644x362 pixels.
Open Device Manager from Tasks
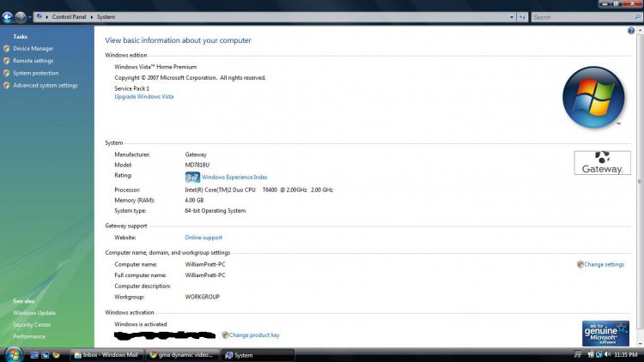33,48
